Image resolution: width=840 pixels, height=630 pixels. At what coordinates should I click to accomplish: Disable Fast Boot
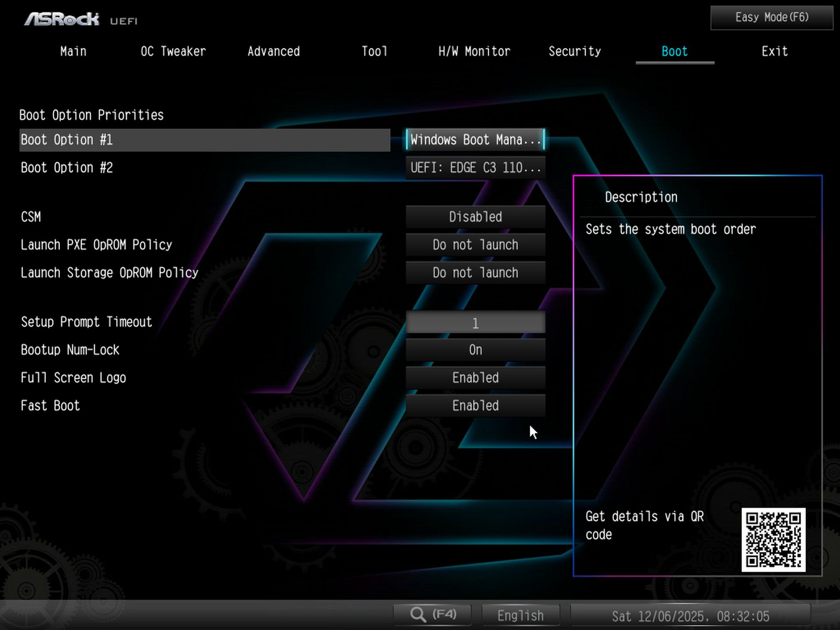(475, 406)
